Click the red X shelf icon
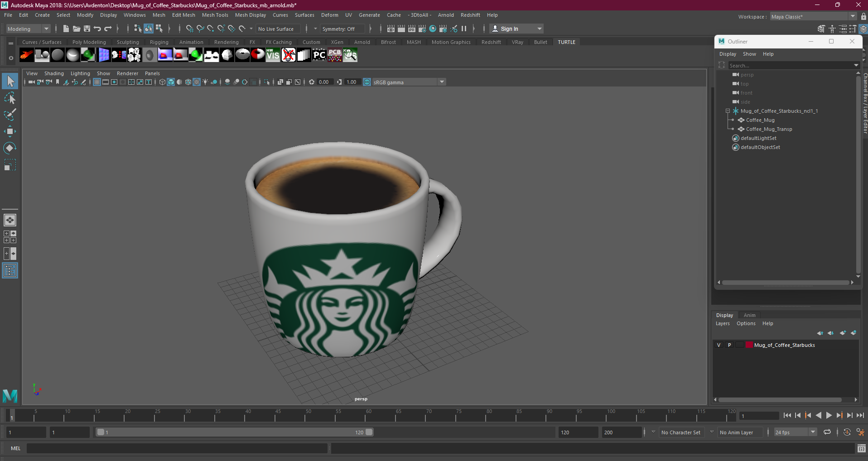This screenshot has width=868, height=461. tap(289, 55)
